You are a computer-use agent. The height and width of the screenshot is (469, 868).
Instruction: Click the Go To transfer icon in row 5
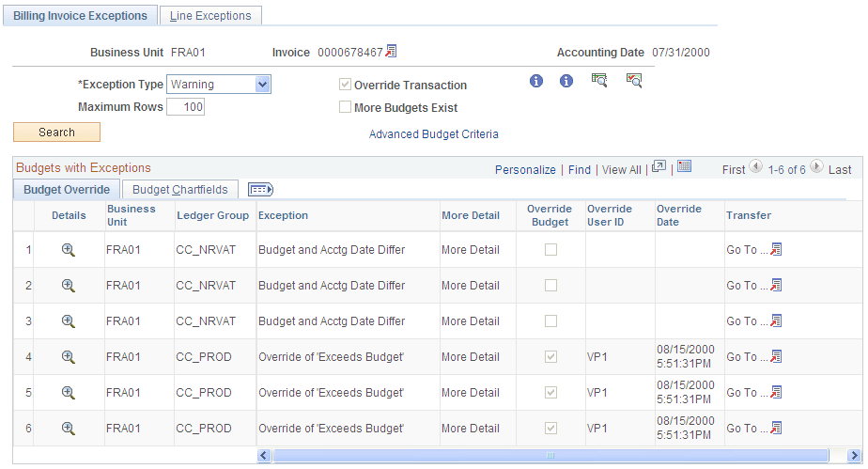coord(776,392)
